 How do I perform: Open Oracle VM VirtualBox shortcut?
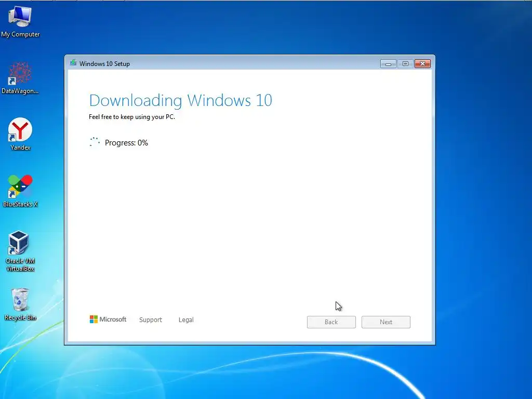(x=20, y=251)
